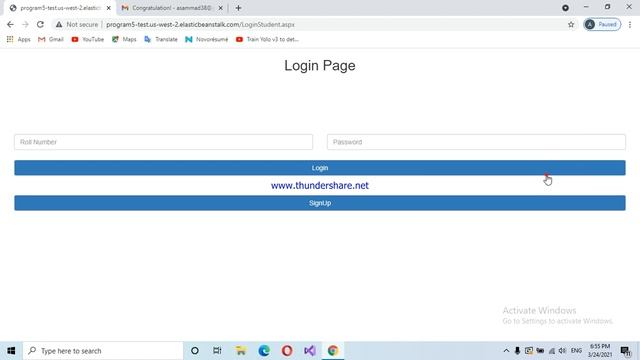Open the Gmail bookmark
Viewport: 640px width, 360px height.
[51, 39]
